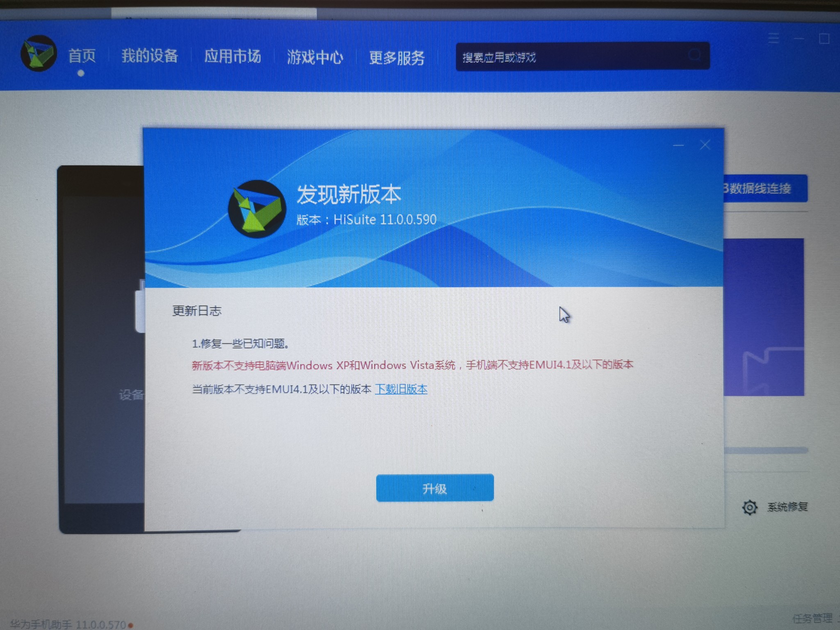Click the search magnifier icon
This screenshot has width=840, height=630.
(x=694, y=55)
